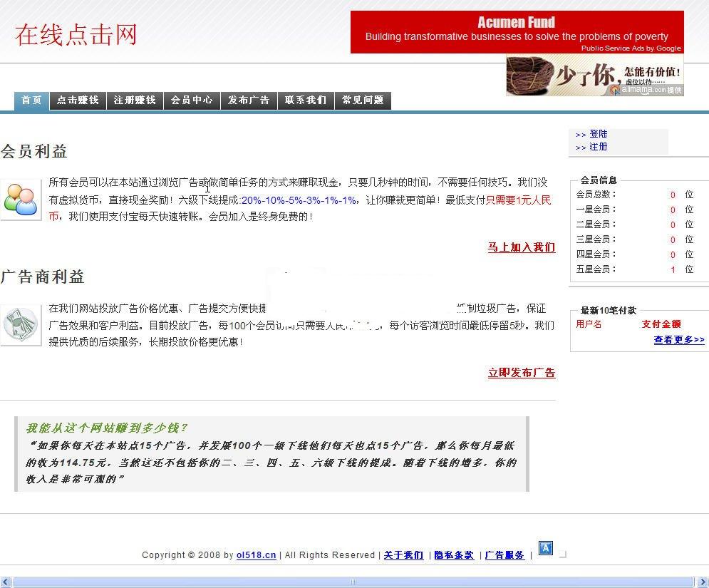Click the alimama banner ad image
Image resolution: width=709 pixels, height=588 pixels.
pyautogui.click(x=594, y=76)
